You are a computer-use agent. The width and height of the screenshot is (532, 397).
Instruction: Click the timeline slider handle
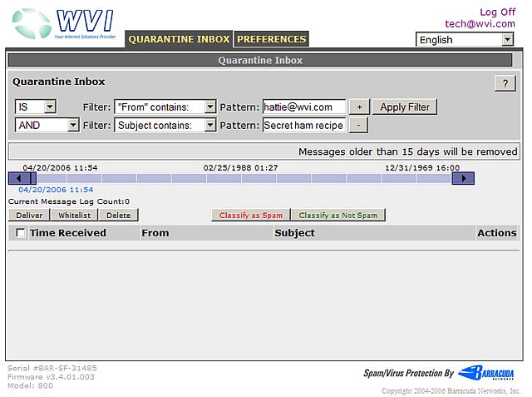pos(33,178)
